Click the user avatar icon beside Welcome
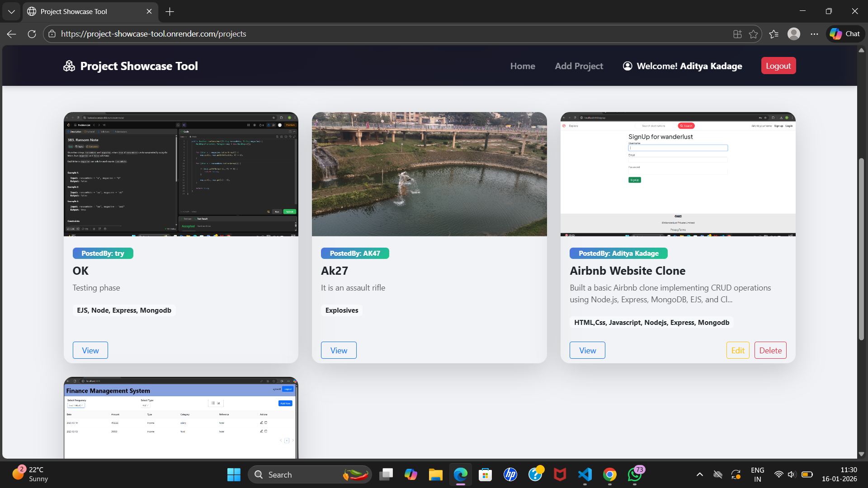The width and height of the screenshot is (868, 488). 627,66
